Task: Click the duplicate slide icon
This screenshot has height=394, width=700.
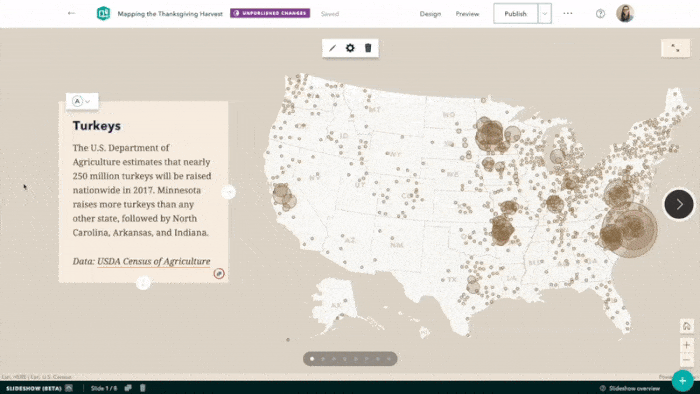Action: pos(128,388)
